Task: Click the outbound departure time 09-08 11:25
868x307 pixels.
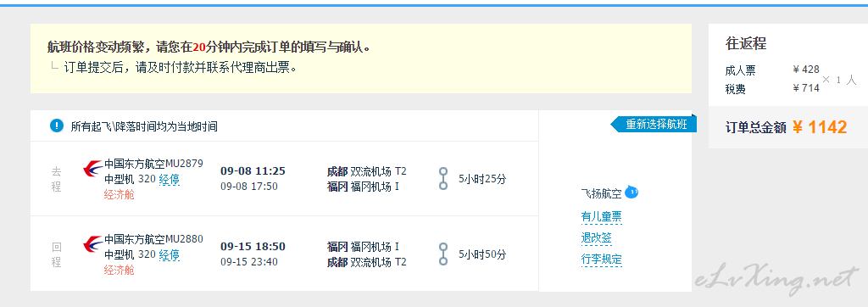Action: [253, 170]
